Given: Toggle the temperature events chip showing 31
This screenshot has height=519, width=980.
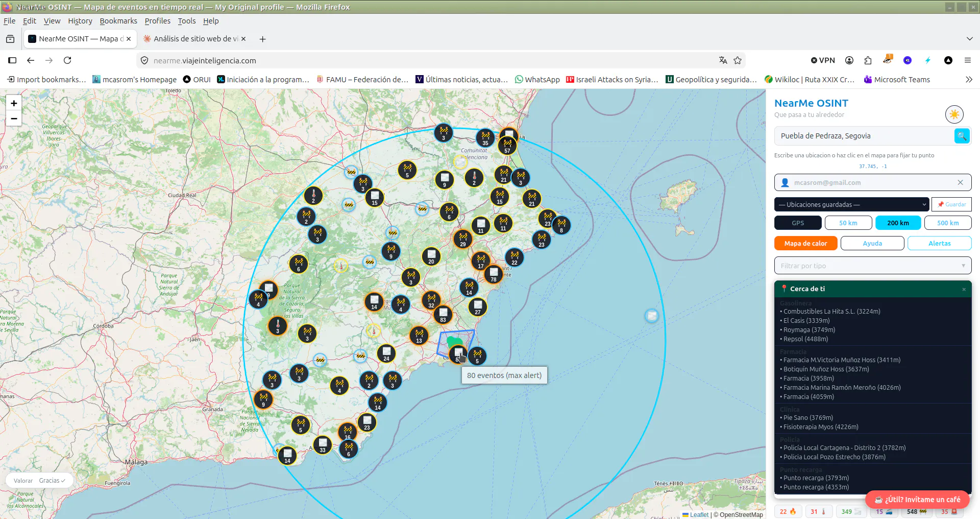Looking at the screenshot, I should 819,511.
